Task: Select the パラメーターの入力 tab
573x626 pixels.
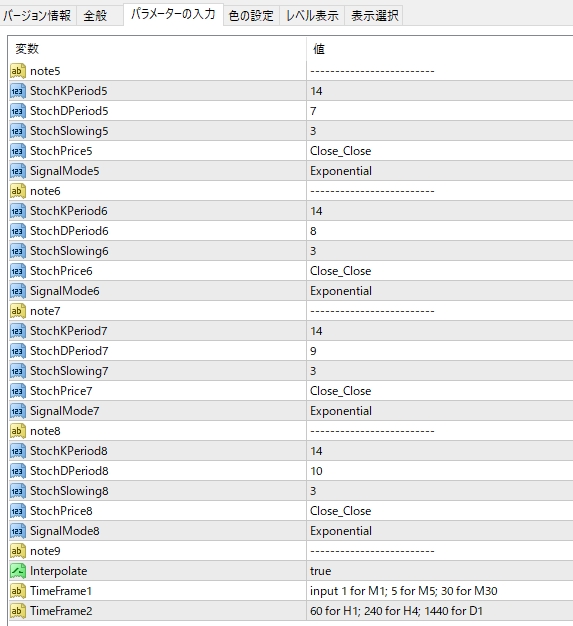Action: click(x=173, y=14)
